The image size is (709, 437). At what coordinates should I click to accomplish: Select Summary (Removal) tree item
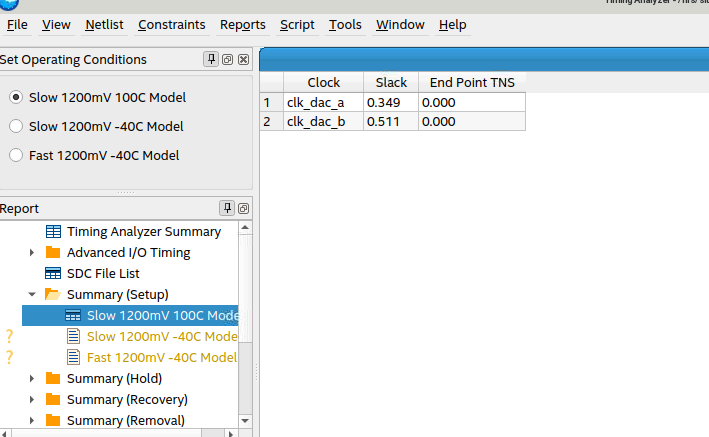coord(126,420)
